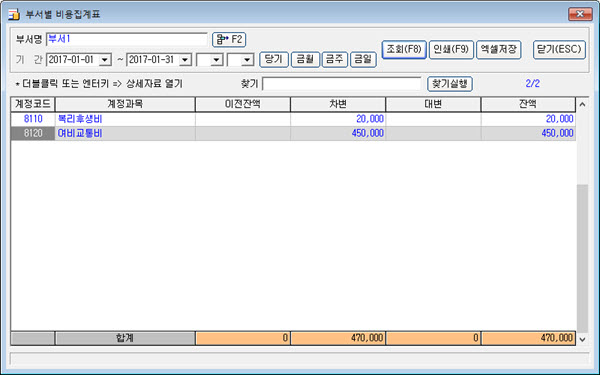
Task: Click the 470,000 total under 차변
Action: click(367, 338)
